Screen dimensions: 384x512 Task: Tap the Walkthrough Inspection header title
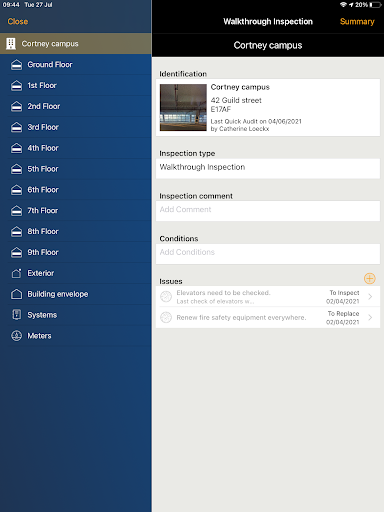pos(268,22)
